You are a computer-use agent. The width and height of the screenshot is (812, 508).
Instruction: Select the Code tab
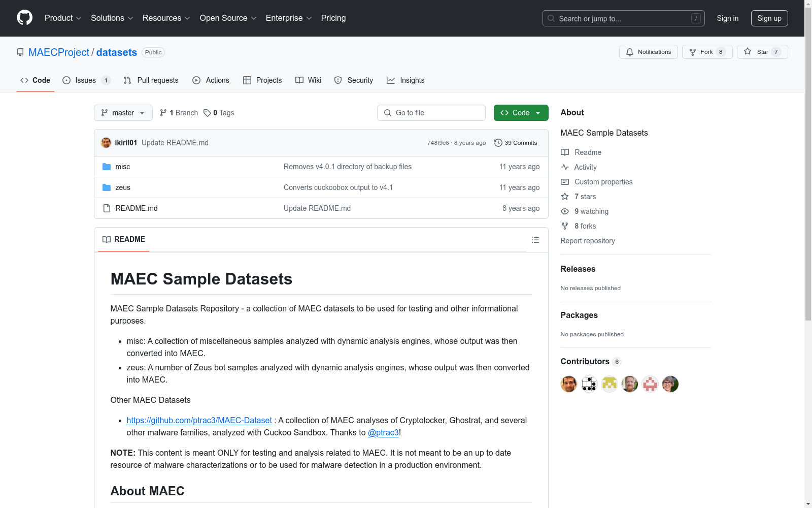click(x=36, y=80)
